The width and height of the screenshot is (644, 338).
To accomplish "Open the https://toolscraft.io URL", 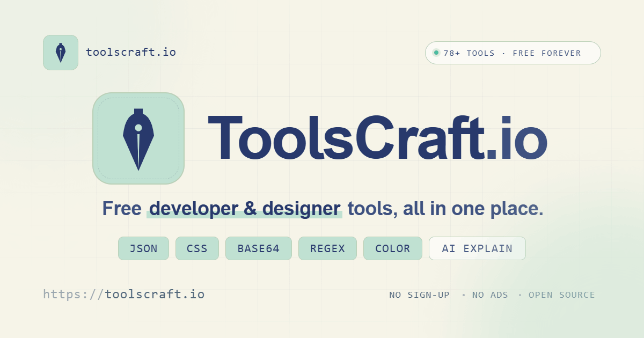I will click(124, 294).
